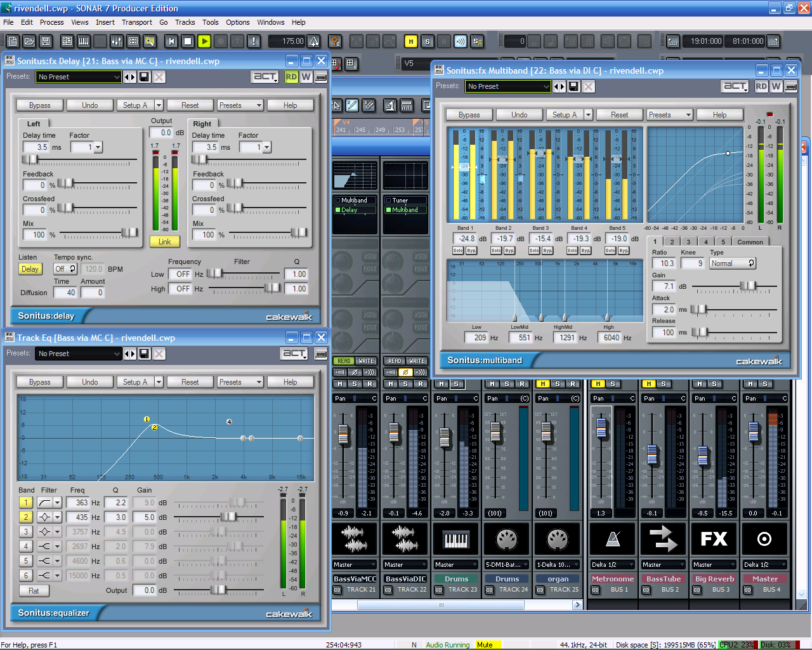Enable WRITE automation on track 22
The width and height of the screenshot is (812, 650).
pos(417,361)
